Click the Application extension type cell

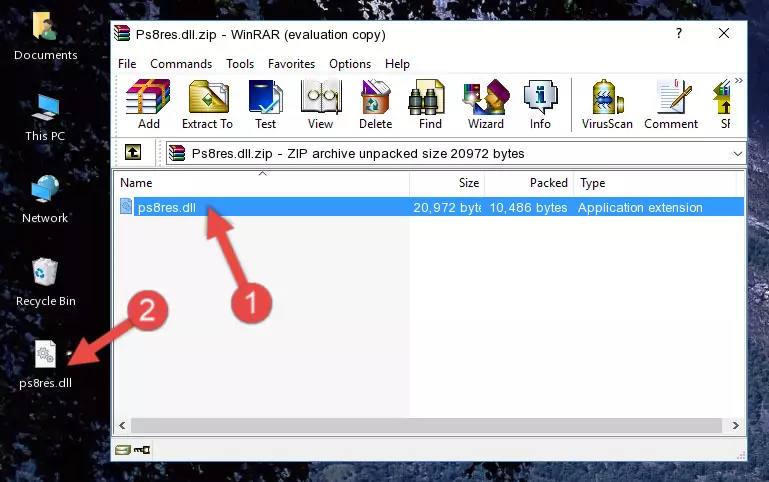(x=640, y=207)
